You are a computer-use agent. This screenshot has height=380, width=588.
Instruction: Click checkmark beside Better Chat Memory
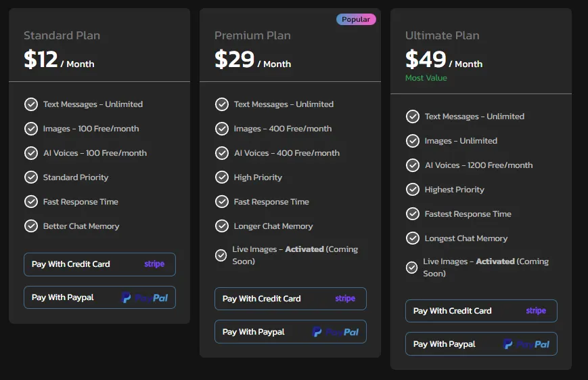(x=31, y=226)
